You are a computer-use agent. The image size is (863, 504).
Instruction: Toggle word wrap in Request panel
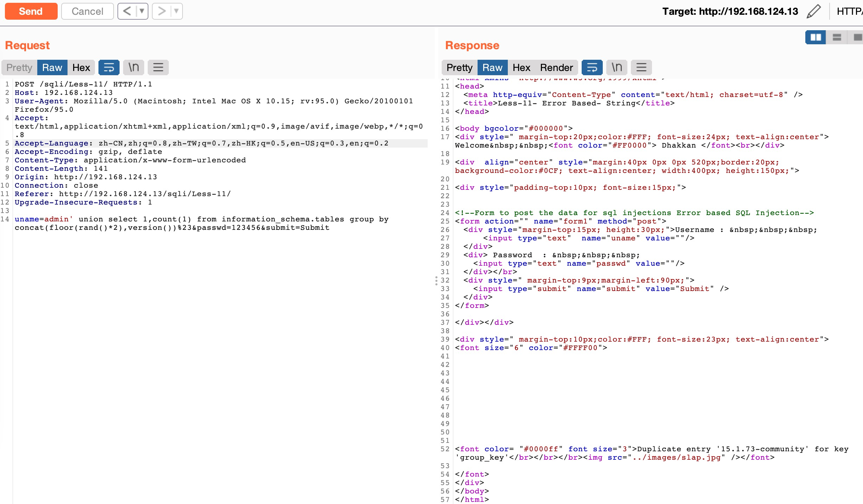click(x=109, y=67)
